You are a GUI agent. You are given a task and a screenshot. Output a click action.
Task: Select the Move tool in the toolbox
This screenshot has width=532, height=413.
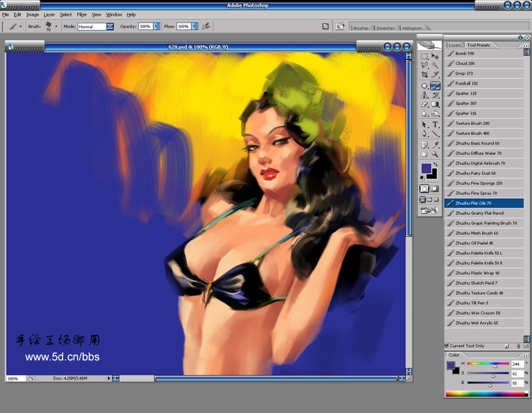(x=435, y=57)
